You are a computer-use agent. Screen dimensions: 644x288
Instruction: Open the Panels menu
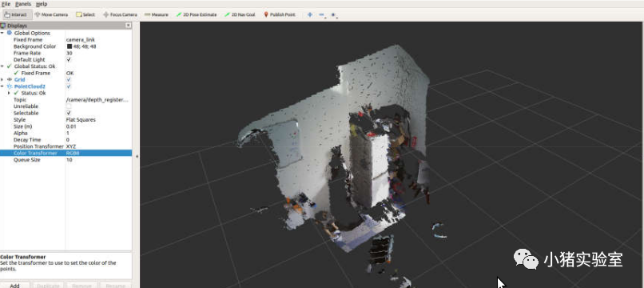pyautogui.click(x=23, y=4)
